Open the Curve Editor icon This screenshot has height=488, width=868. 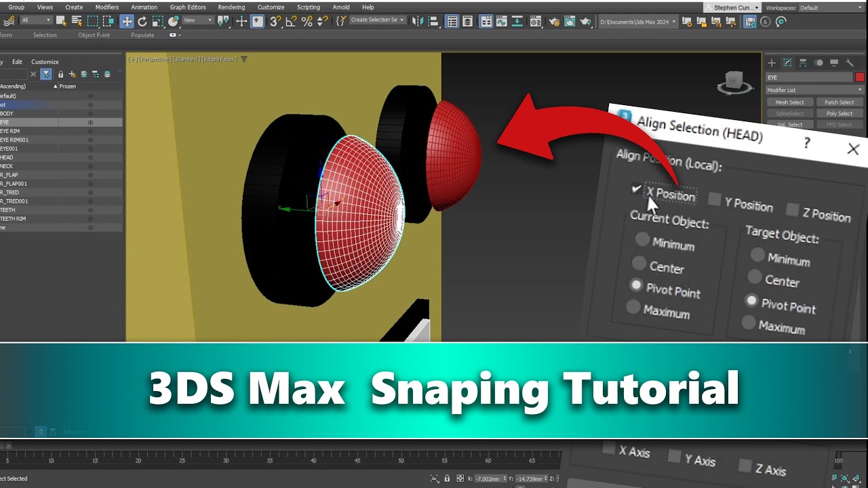pos(501,21)
